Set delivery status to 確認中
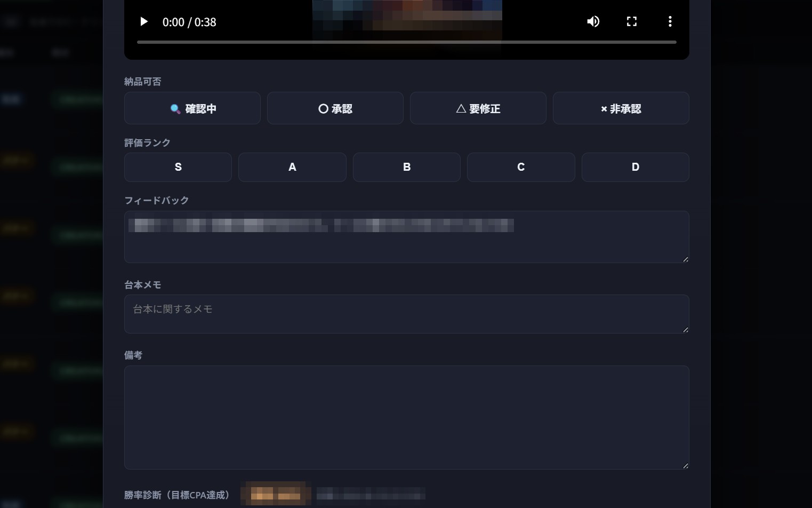 click(192, 108)
